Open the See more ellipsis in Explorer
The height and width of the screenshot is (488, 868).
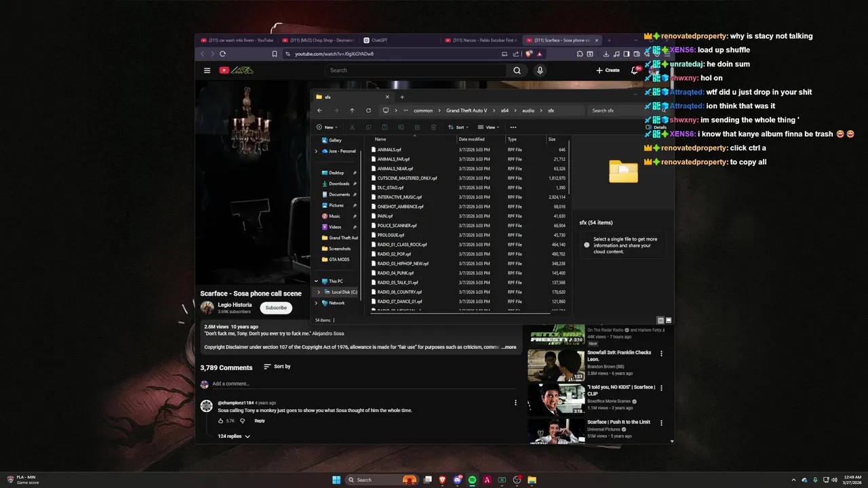(x=513, y=127)
